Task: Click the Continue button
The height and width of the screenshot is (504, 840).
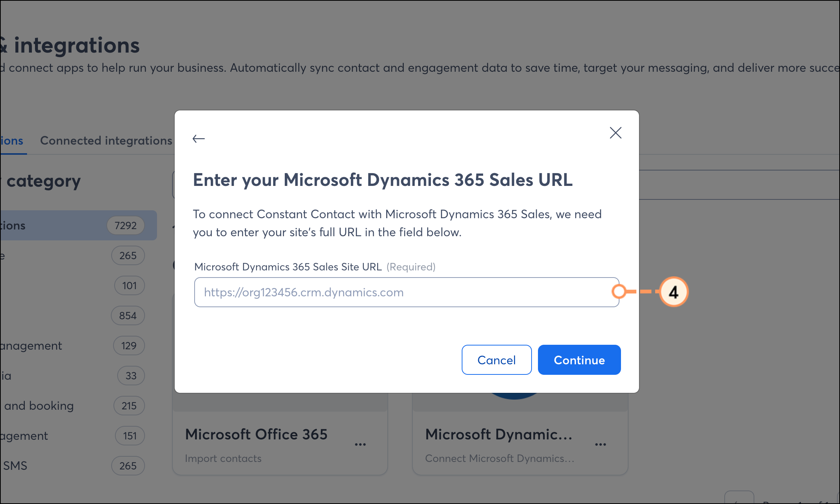Action: [579, 360]
